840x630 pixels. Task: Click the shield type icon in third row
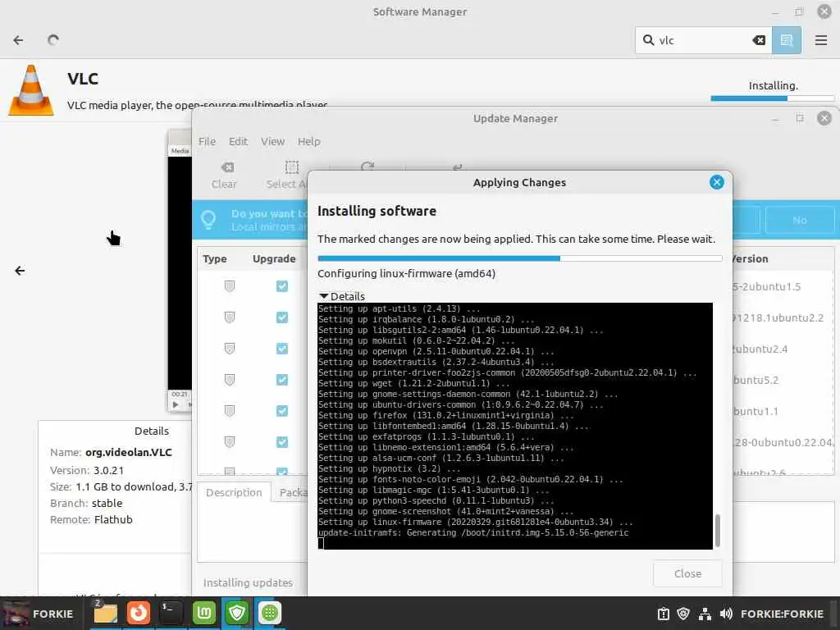pos(230,348)
